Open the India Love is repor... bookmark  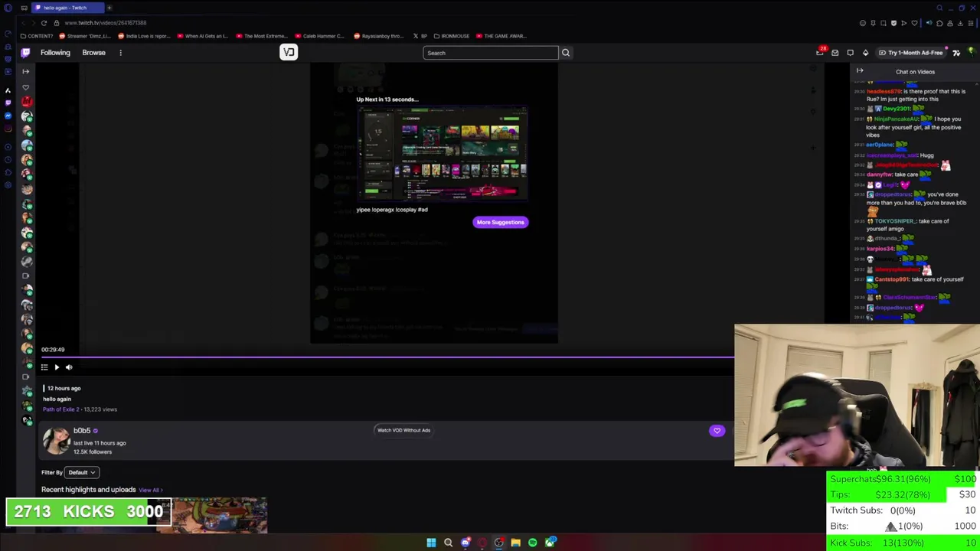click(145, 36)
